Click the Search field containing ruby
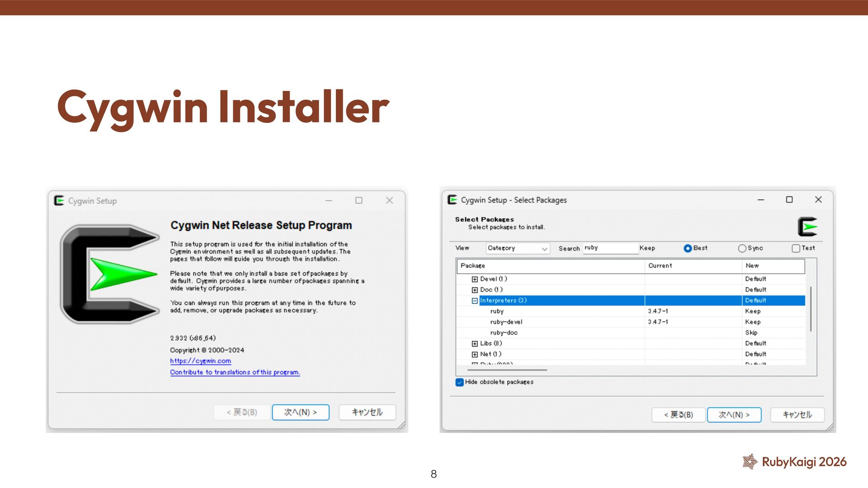 pyautogui.click(x=610, y=248)
